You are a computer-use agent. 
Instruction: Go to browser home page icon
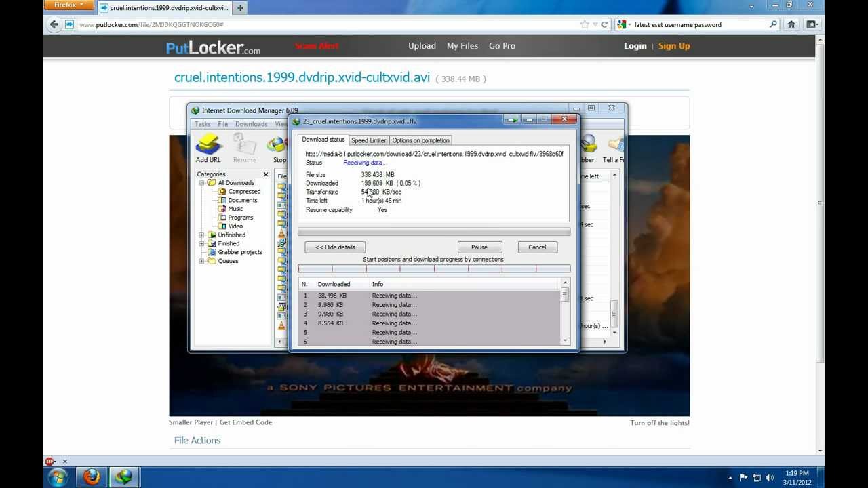click(791, 24)
